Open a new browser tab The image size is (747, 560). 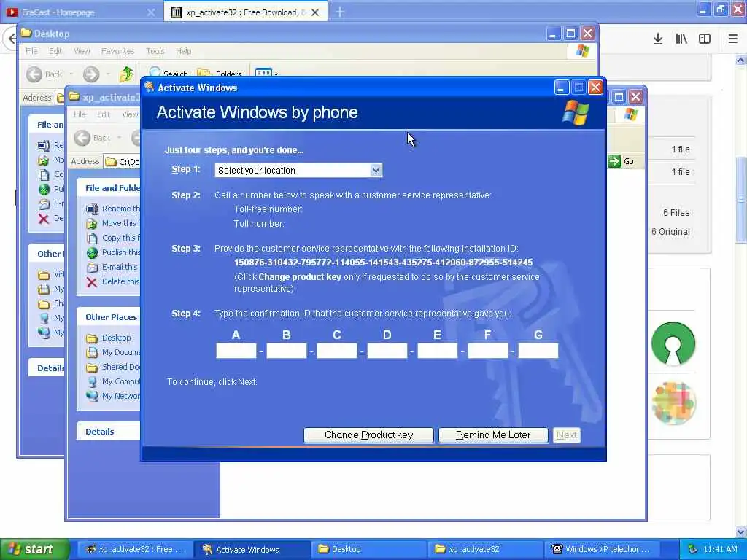340,12
